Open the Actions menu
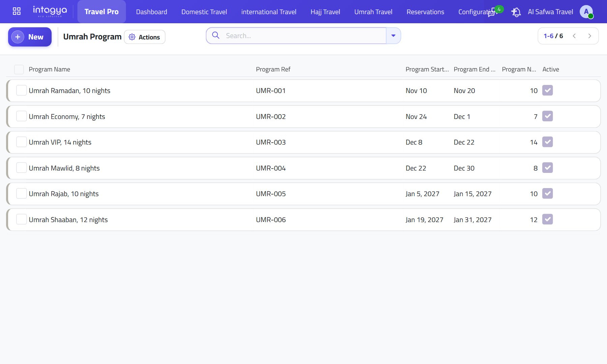The height and width of the screenshot is (364, 607). pyautogui.click(x=145, y=37)
